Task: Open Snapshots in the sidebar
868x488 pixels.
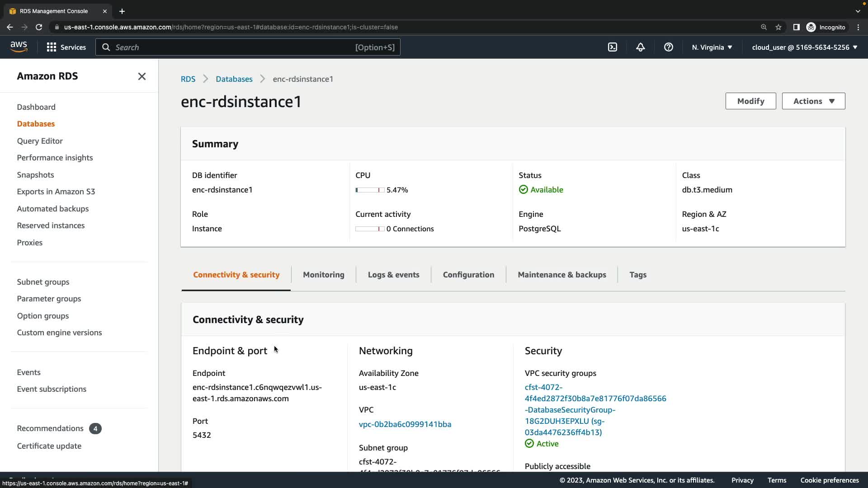Action: [x=35, y=175]
